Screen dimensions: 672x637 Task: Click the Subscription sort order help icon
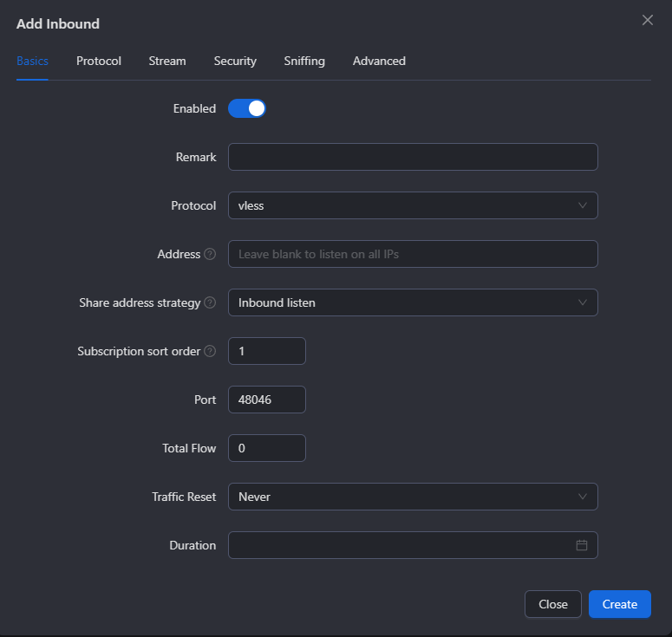click(210, 351)
